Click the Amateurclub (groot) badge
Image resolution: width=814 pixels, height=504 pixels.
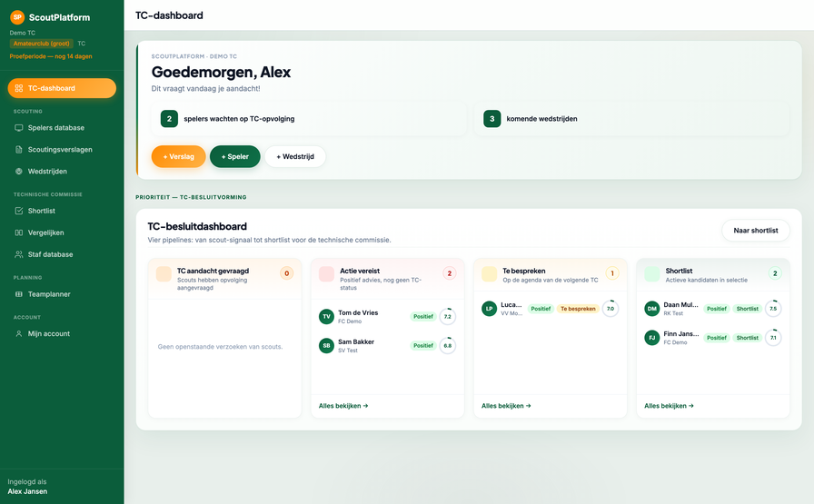pos(42,44)
